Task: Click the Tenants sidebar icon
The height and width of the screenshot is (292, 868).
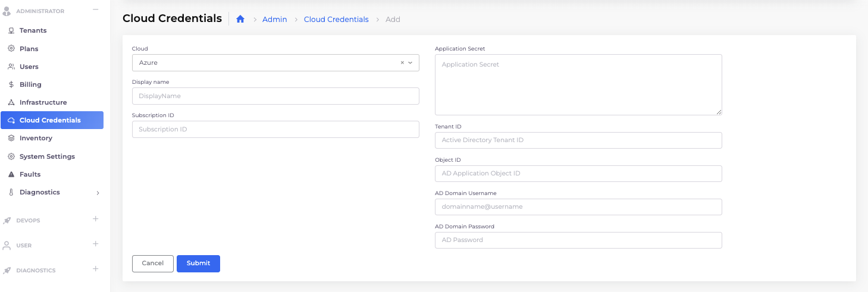Action: 11,30
